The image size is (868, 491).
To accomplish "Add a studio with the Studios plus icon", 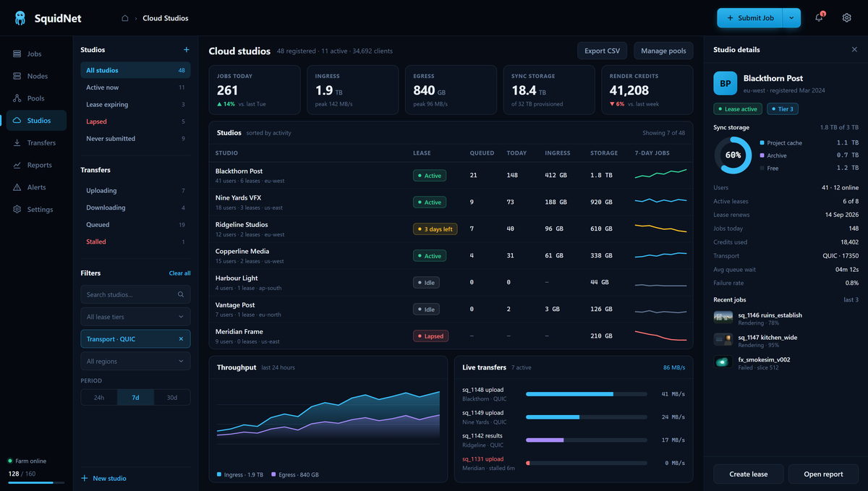I will point(186,50).
